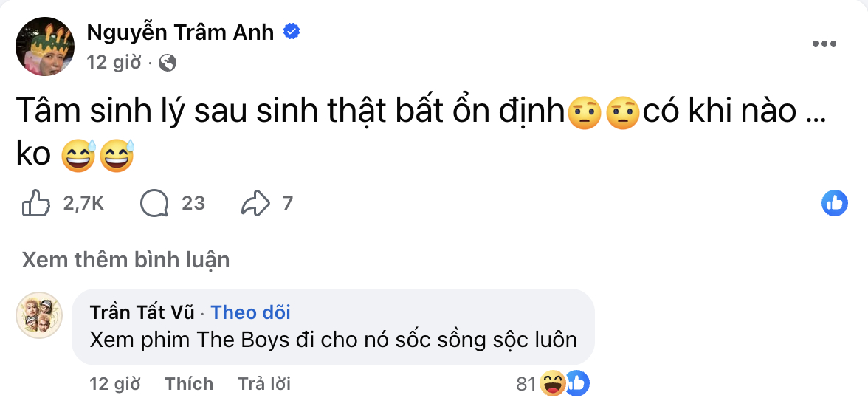This screenshot has width=868, height=412.
Task: Click "Trả lời" to reply to comment
Action: pyautogui.click(x=264, y=384)
